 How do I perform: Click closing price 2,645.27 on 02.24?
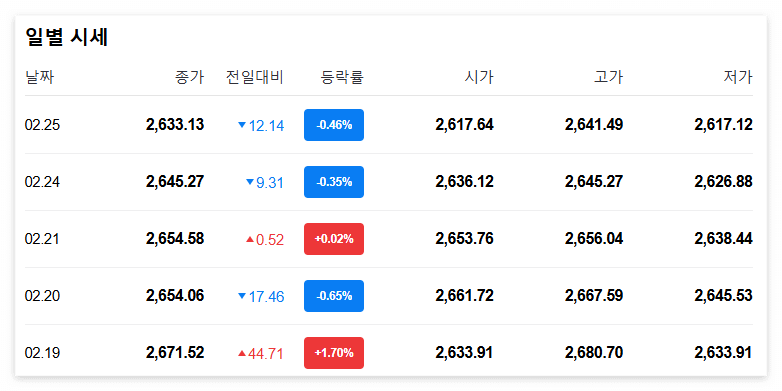pos(175,182)
